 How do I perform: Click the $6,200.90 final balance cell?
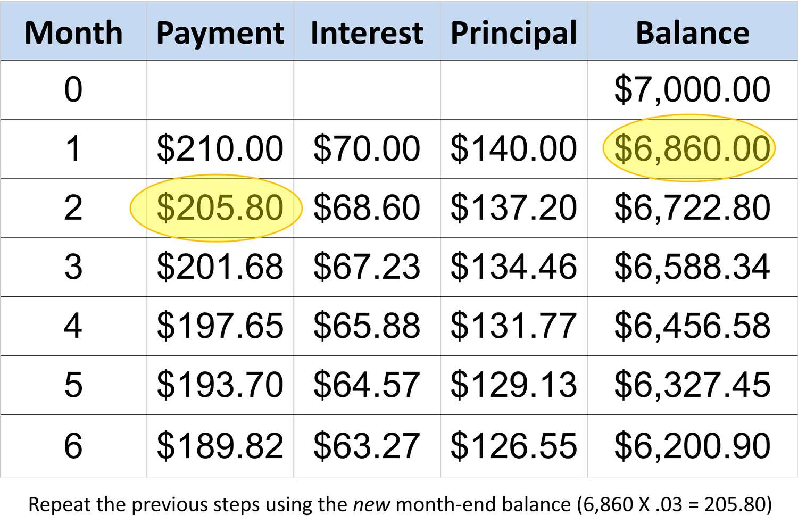tap(692, 445)
